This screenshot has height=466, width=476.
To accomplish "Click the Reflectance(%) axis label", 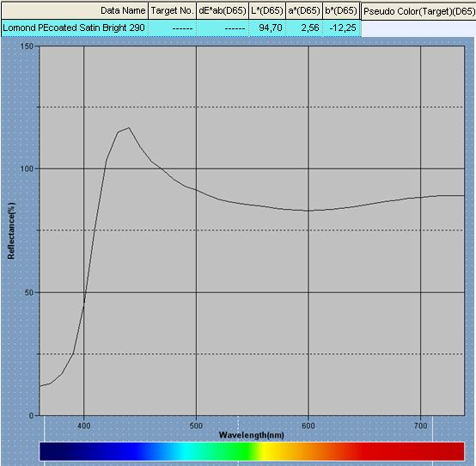I will point(11,231).
